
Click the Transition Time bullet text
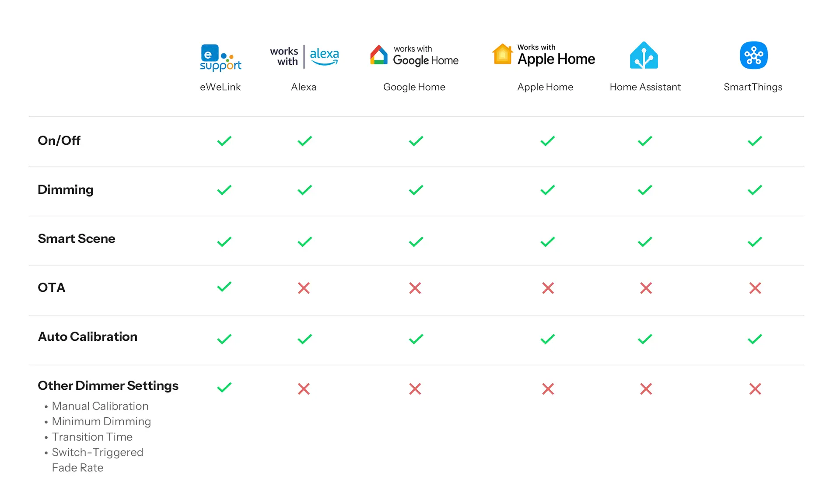click(x=92, y=437)
